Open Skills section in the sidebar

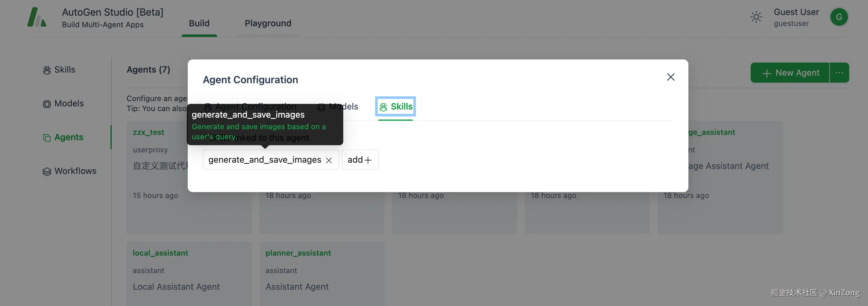(x=59, y=70)
